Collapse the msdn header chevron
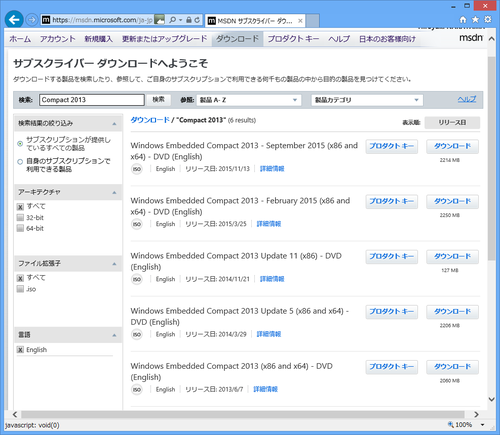 coord(491,39)
